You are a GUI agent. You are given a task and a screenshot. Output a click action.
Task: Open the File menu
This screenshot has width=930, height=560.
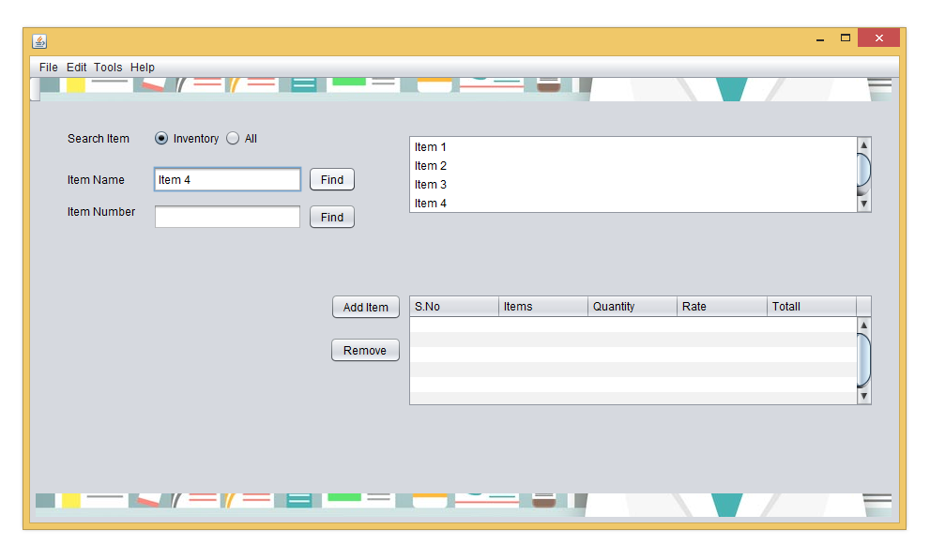pyautogui.click(x=47, y=67)
